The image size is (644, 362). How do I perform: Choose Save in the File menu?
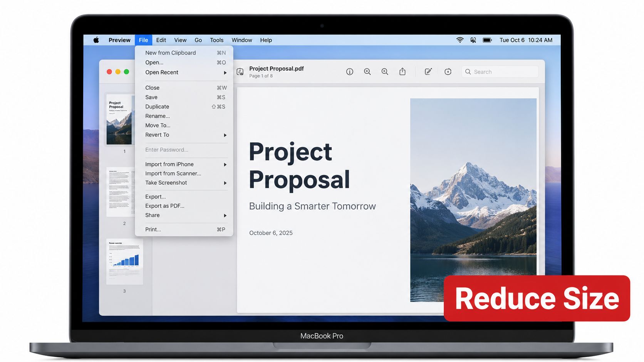[x=184, y=97]
